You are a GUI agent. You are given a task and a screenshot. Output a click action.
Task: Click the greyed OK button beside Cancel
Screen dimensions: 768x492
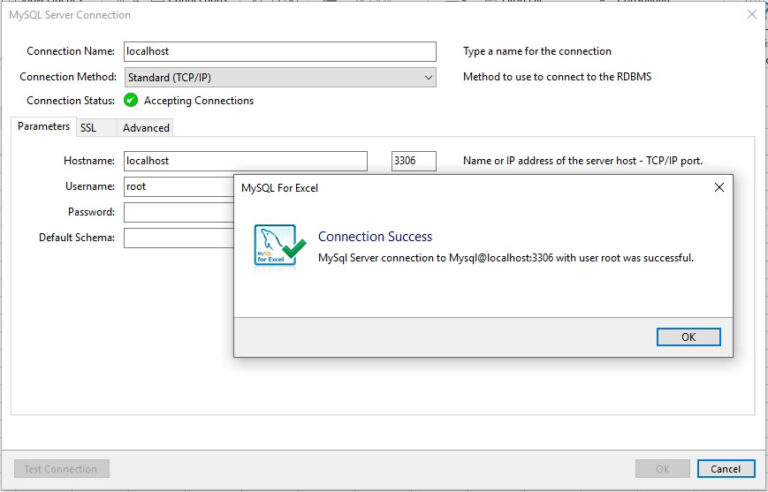(x=663, y=469)
